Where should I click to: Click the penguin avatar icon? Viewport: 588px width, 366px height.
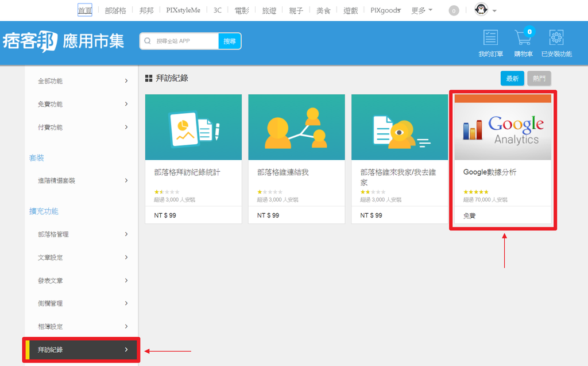pyautogui.click(x=480, y=10)
